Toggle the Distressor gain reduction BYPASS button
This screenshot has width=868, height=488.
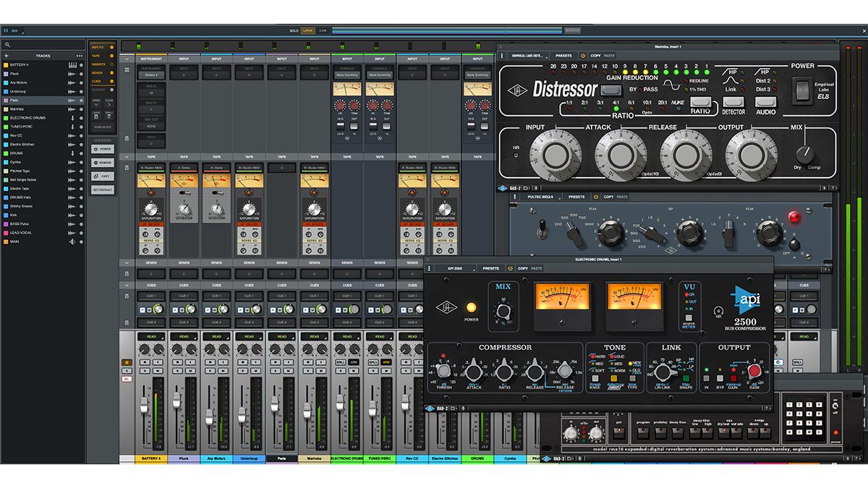[x=611, y=90]
